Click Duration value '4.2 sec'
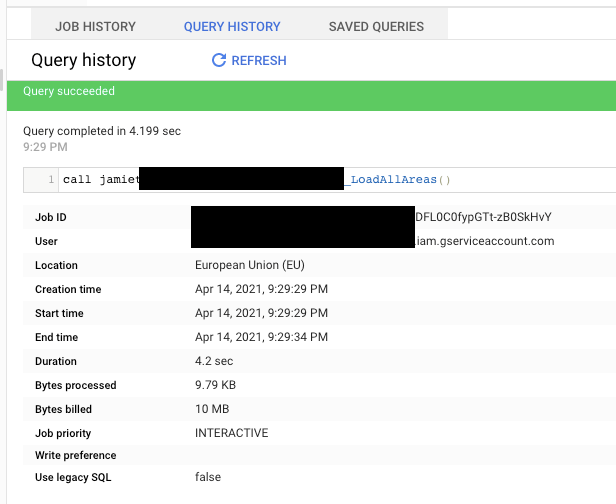This screenshot has width=616, height=504. (x=214, y=361)
